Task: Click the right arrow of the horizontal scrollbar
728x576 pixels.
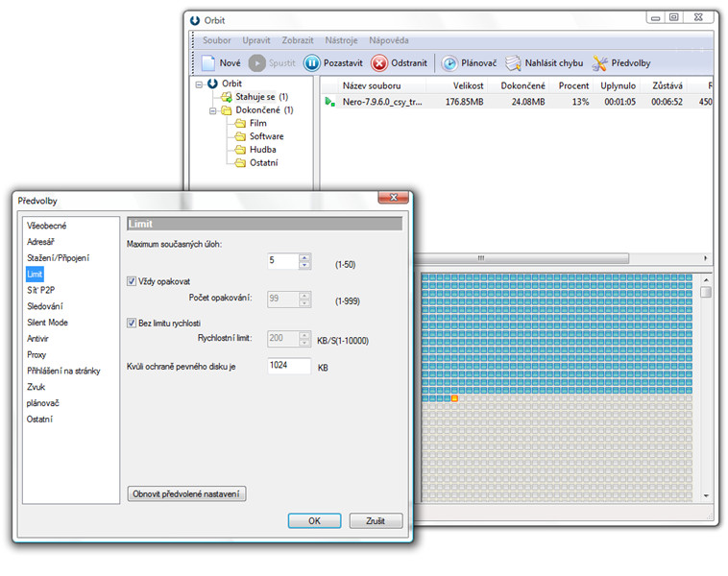Action: click(706, 258)
